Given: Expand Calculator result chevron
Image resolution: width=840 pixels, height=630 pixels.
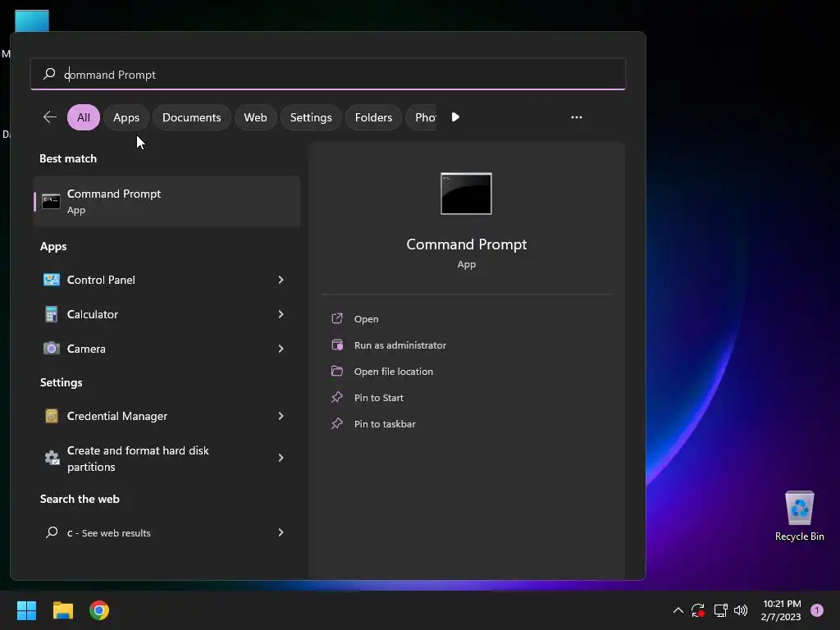Looking at the screenshot, I should point(281,314).
